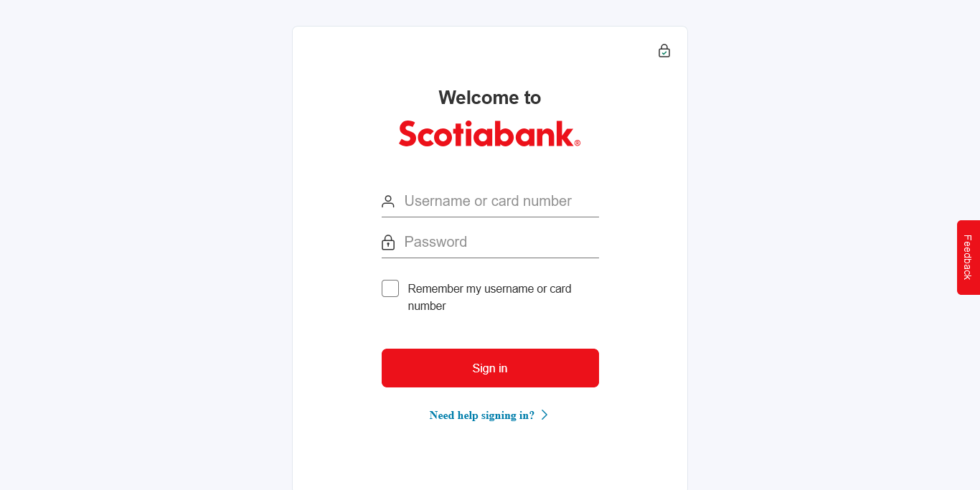This screenshot has width=980, height=490.
Task: Click the registered trademark symbol after Scotiabank
Action: point(578,143)
